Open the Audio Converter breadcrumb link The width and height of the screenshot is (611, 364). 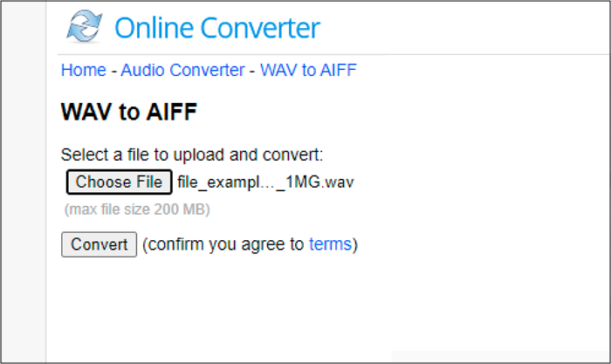182,71
